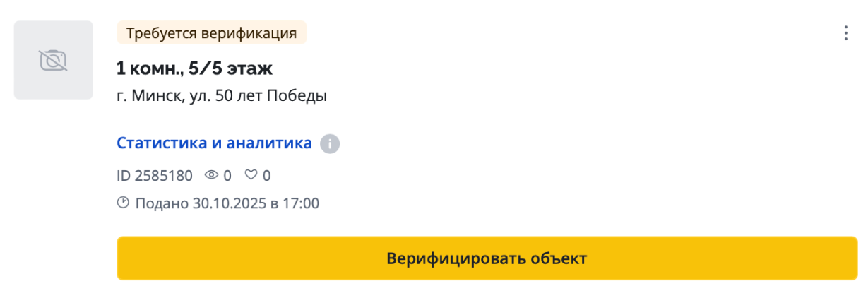Click the info icon beside Статистика и аналитика

(329, 144)
